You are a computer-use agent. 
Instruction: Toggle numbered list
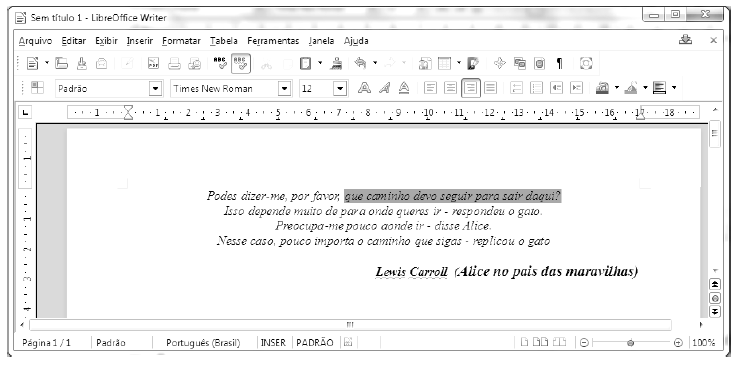click(x=517, y=88)
